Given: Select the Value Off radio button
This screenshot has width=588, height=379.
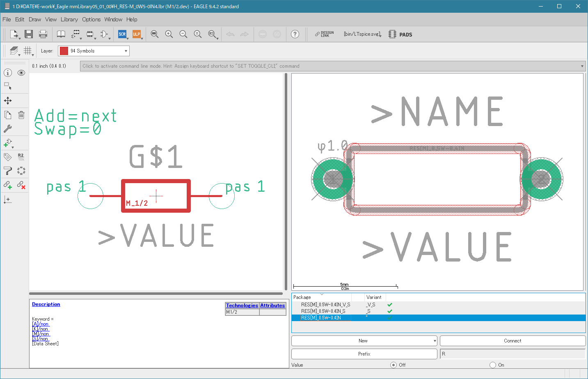Looking at the screenshot, I should click(x=394, y=365).
